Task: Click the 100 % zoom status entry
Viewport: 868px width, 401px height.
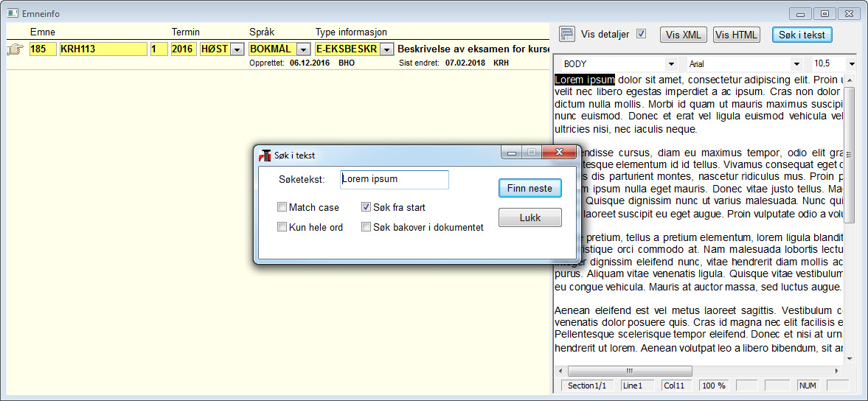Action: [715, 386]
